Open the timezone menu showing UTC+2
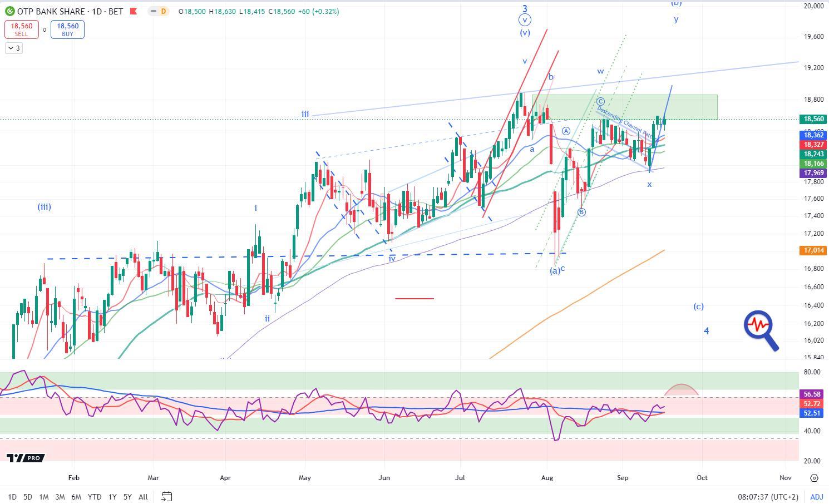This screenshot has height=504, width=829. click(768, 497)
